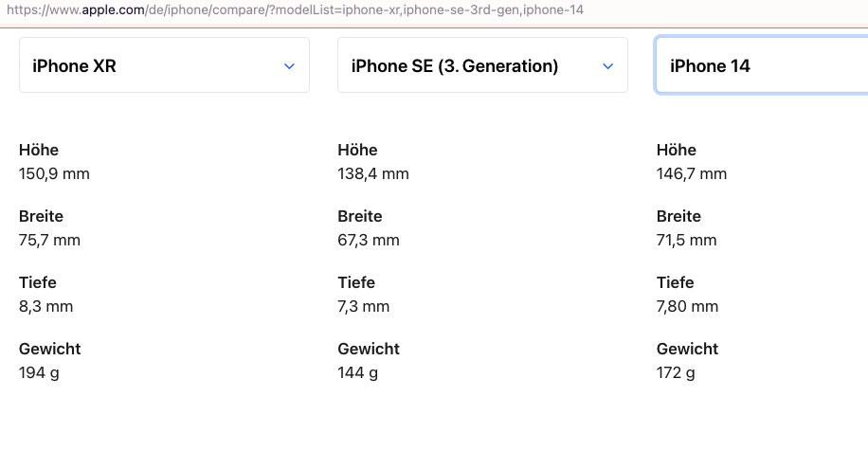Click the Höhe label under iPhone XR
Viewport: 868px width, 451px height.
point(39,150)
